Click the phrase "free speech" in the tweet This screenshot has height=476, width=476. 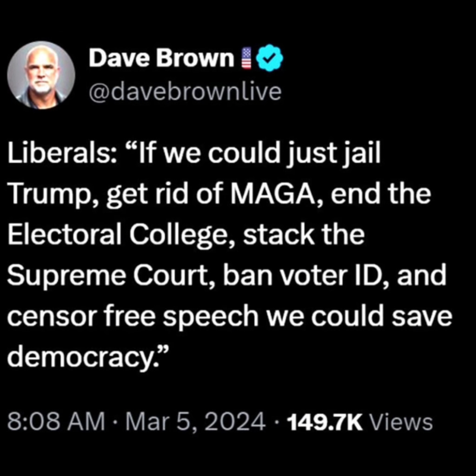tap(181, 316)
